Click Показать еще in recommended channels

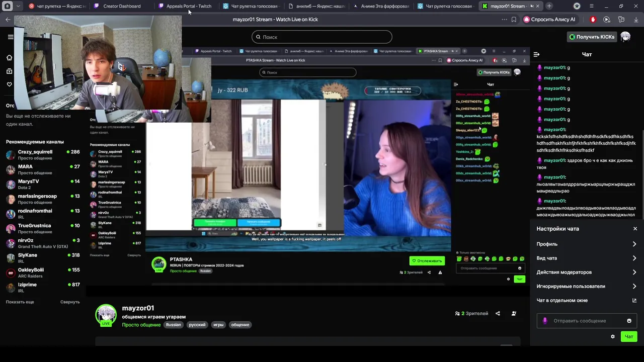click(x=20, y=302)
